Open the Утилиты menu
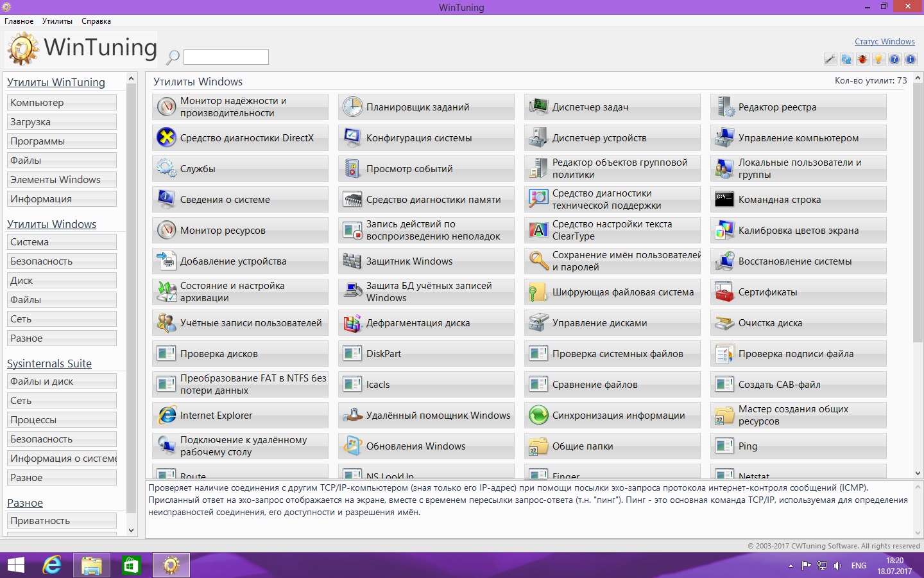The image size is (924, 578). tap(57, 21)
